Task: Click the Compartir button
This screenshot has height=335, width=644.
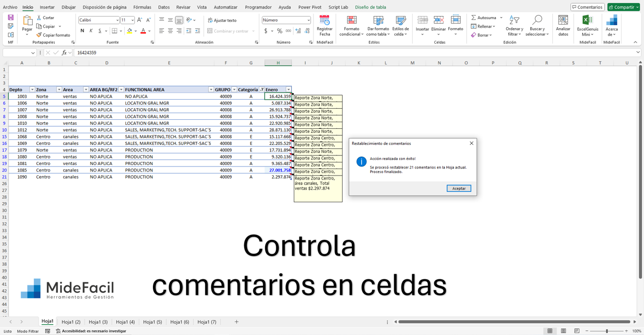Action: pos(623,7)
